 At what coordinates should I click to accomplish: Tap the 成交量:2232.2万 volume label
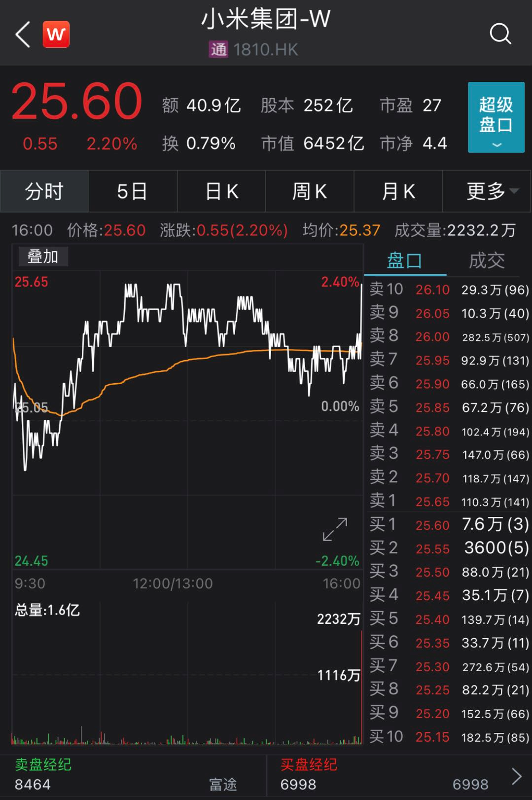[x=455, y=230]
